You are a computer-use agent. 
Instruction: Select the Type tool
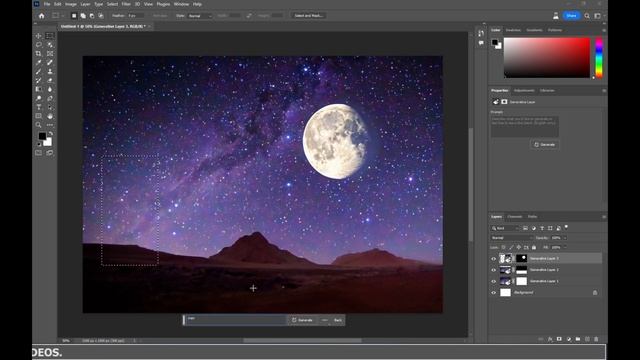[x=38, y=107]
